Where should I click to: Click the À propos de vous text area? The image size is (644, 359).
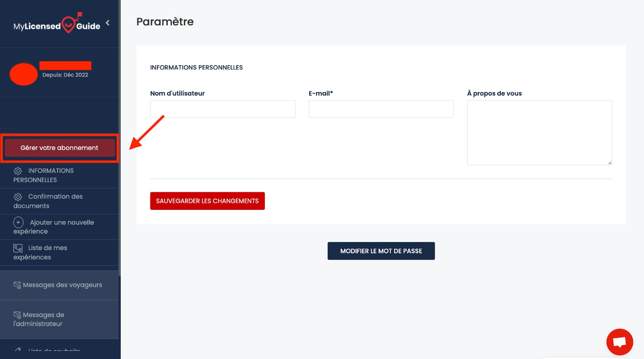(x=539, y=132)
